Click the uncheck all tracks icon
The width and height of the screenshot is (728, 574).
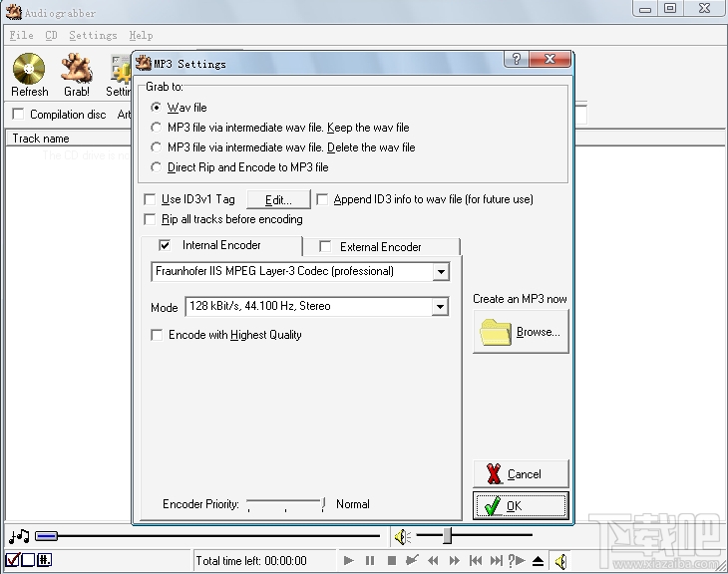coord(28,560)
